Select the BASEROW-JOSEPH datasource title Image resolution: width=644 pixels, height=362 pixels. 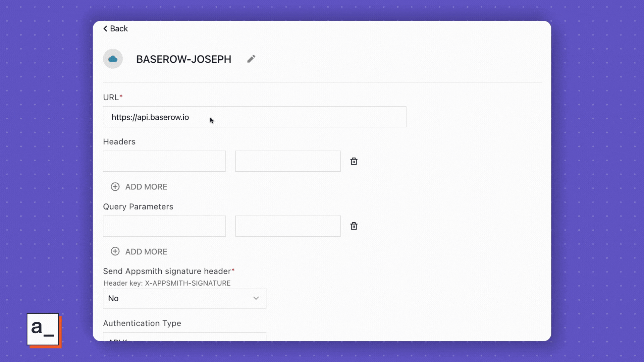[183, 59]
